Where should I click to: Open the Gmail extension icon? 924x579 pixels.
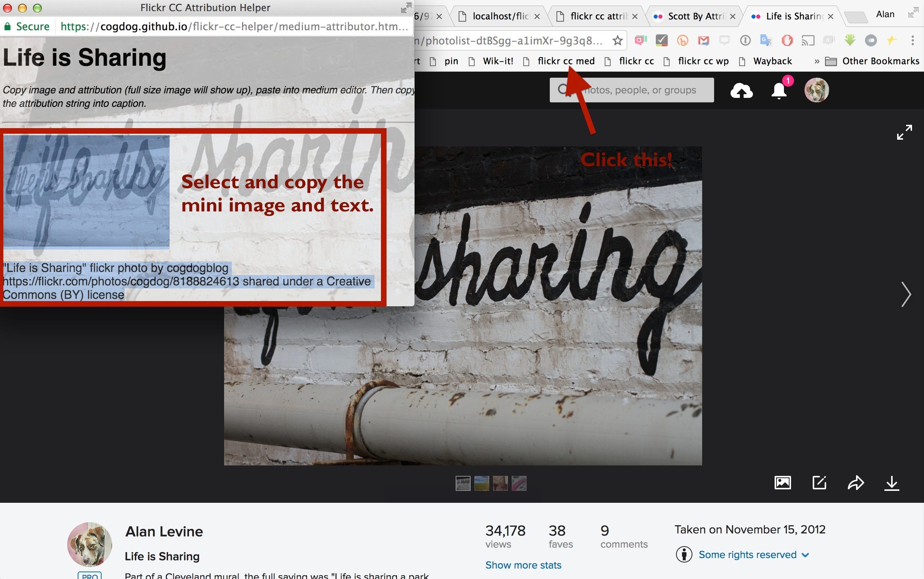[x=703, y=40]
